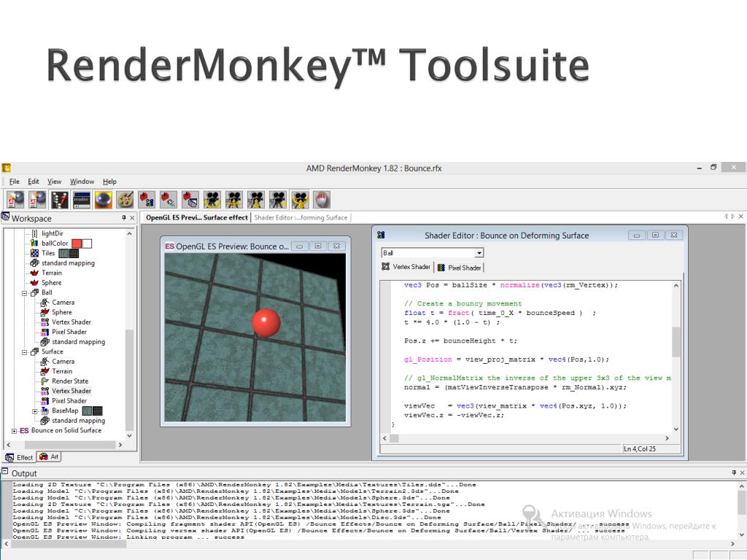747x560 pixels.
Task: Open the View menu
Action: (x=54, y=182)
